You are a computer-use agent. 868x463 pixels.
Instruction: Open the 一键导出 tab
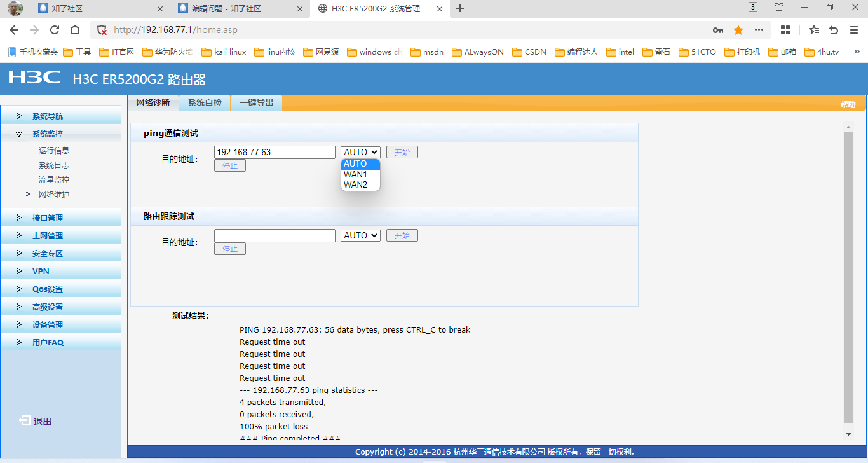[x=257, y=102]
